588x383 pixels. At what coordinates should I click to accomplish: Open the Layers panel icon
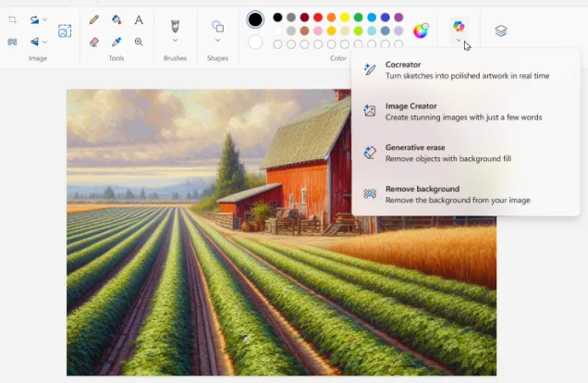pyautogui.click(x=501, y=31)
